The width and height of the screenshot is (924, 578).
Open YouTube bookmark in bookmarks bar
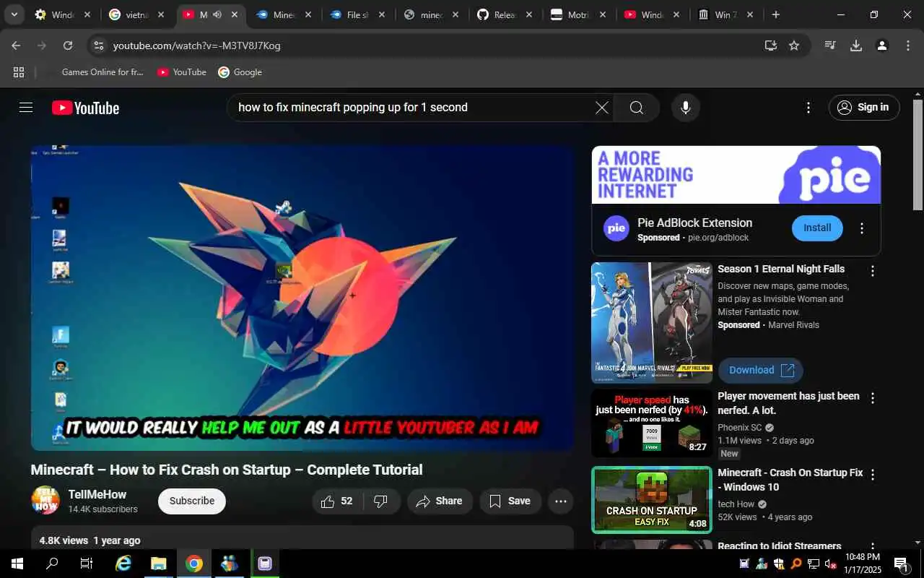182,72
